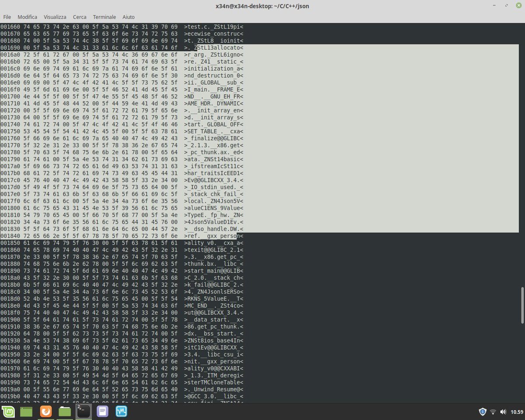Click the volume speaker tray icon
The width and height of the screenshot is (525, 420).
point(504,411)
